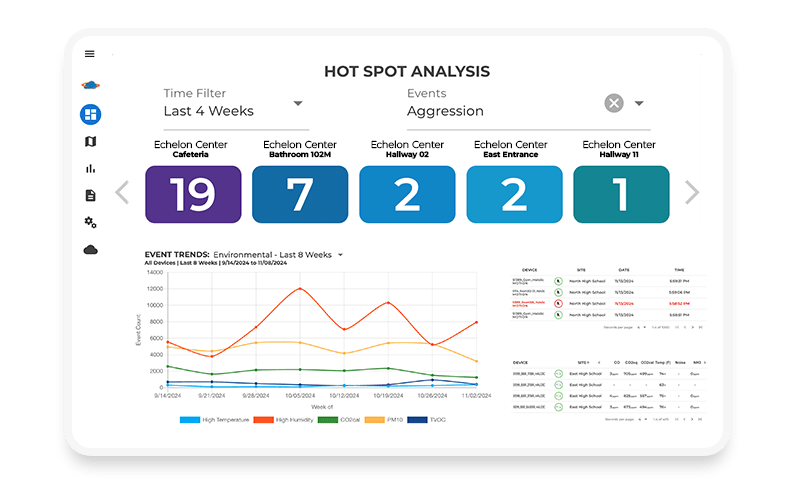Expand the Events dropdown arrow
Image resolution: width=800 pixels, height=484 pixels.
639,104
